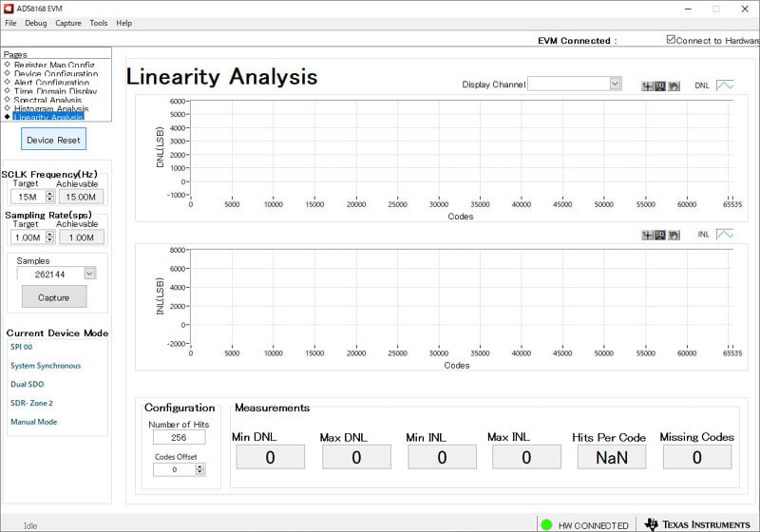This screenshot has width=760, height=532.
Task: Toggle the Connect to Hardware checkbox
Action: pyautogui.click(x=671, y=39)
